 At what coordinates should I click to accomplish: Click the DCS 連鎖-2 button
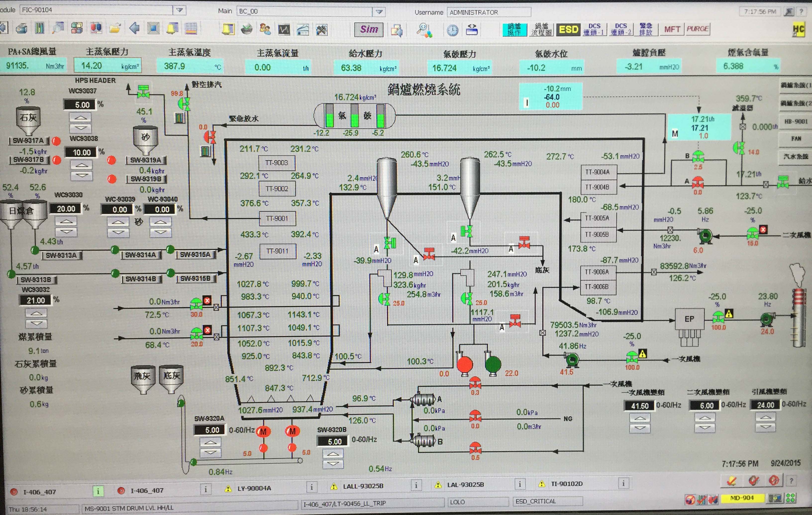click(x=621, y=29)
